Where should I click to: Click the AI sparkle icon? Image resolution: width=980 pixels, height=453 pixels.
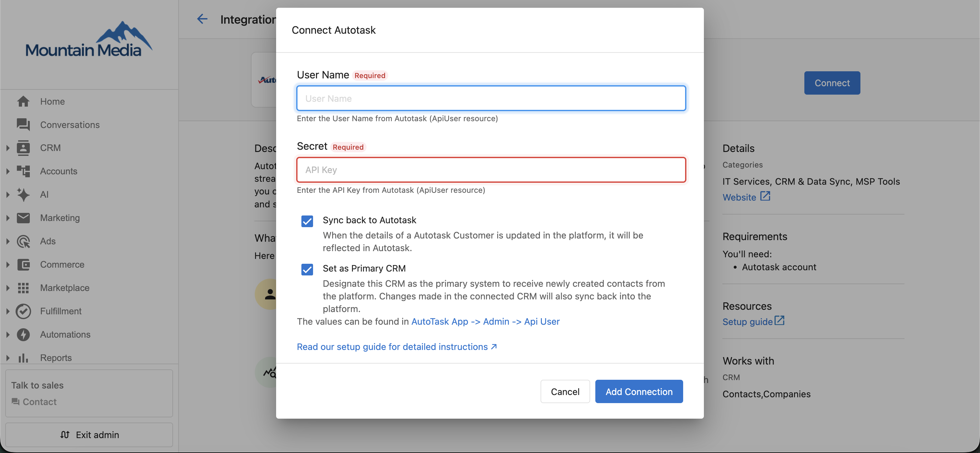[23, 194]
